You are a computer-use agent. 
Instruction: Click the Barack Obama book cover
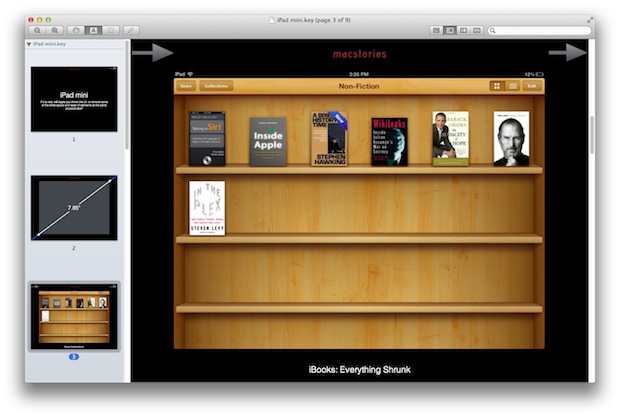[451, 138]
